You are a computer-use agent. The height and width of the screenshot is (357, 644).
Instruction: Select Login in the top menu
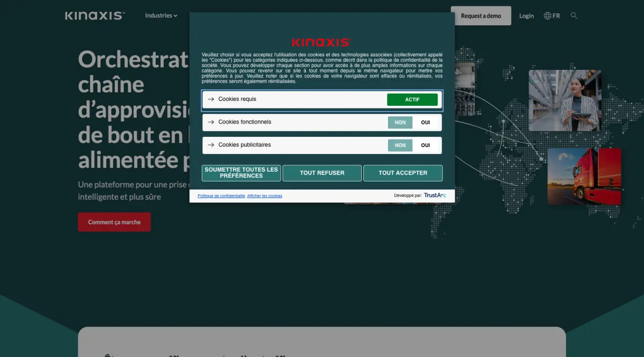click(526, 16)
